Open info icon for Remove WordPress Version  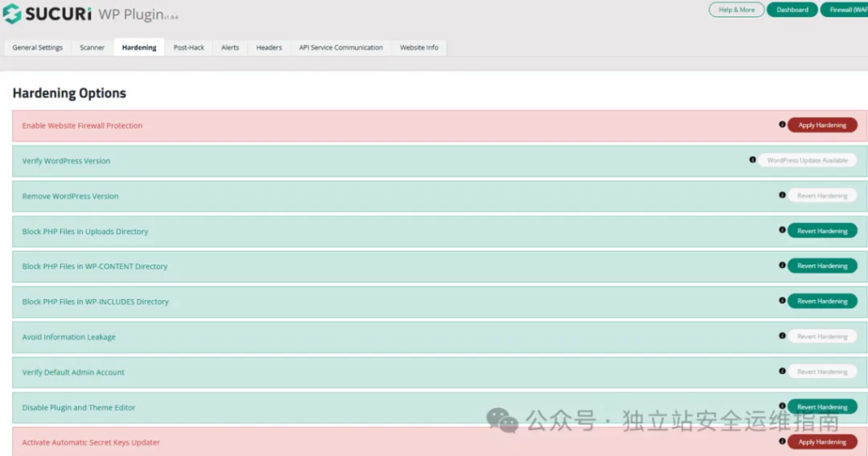(x=782, y=195)
